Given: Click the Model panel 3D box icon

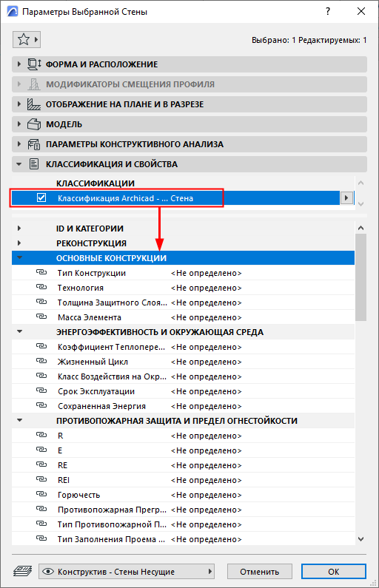Looking at the screenshot, I should point(34,124).
